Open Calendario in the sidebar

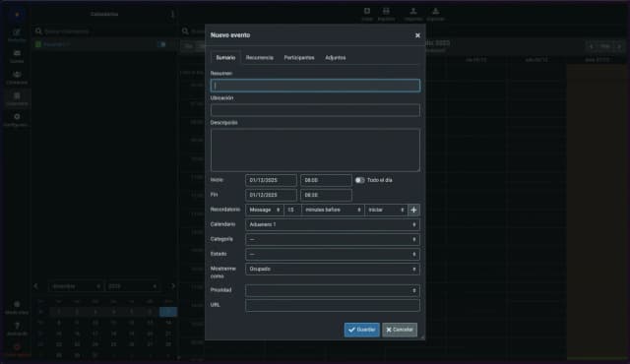point(17,98)
